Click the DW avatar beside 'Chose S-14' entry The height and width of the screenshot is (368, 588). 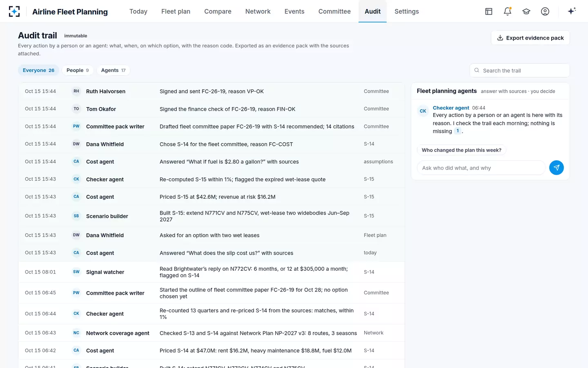76,144
